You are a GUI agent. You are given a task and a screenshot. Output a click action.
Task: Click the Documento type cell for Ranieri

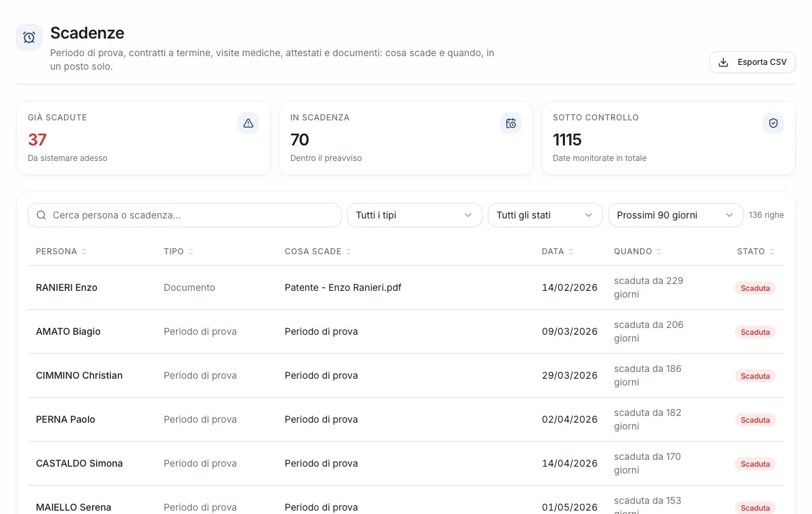(189, 287)
